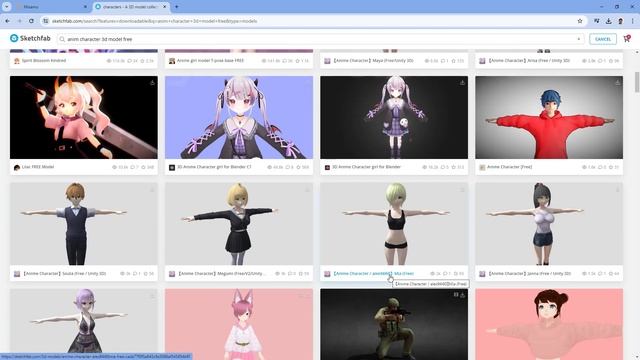The image size is (640, 360).
Task: Click the animated badge icon on soldier thumbnail
Action: pos(456,295)
